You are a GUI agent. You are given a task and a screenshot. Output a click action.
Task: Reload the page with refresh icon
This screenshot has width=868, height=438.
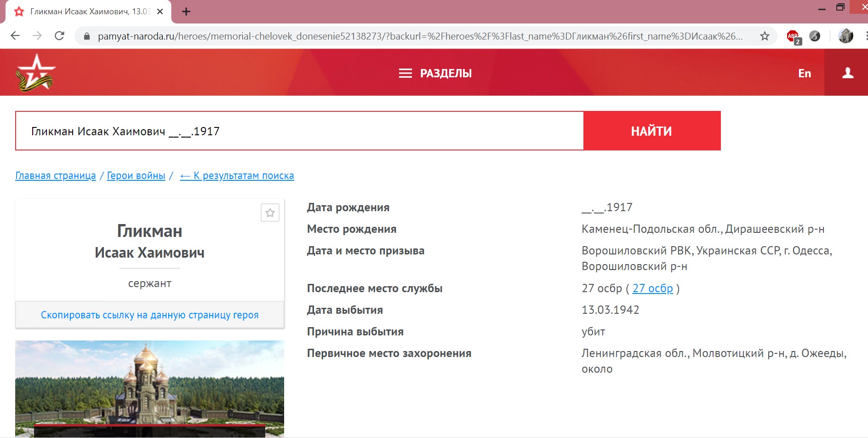tap(59, 36)
